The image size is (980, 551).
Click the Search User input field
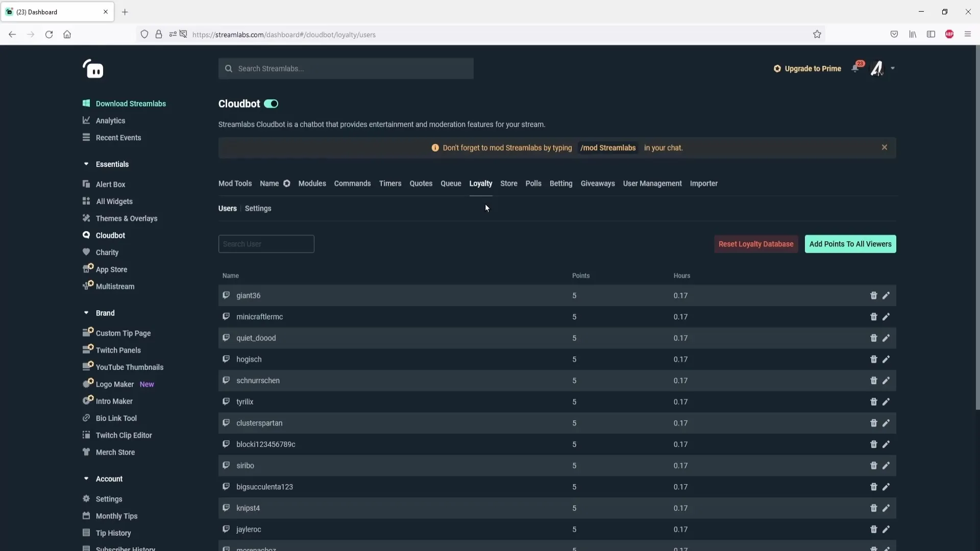click(x=266, y=243)
